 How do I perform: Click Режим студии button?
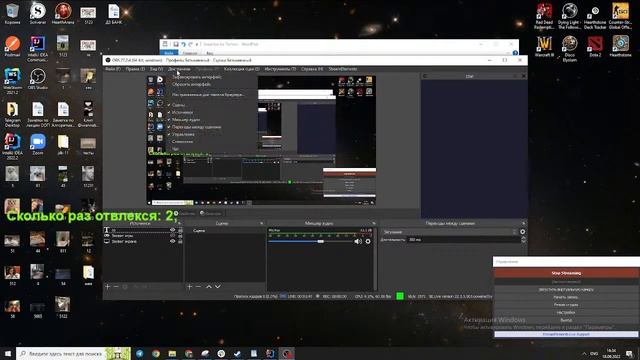[566, 305]
